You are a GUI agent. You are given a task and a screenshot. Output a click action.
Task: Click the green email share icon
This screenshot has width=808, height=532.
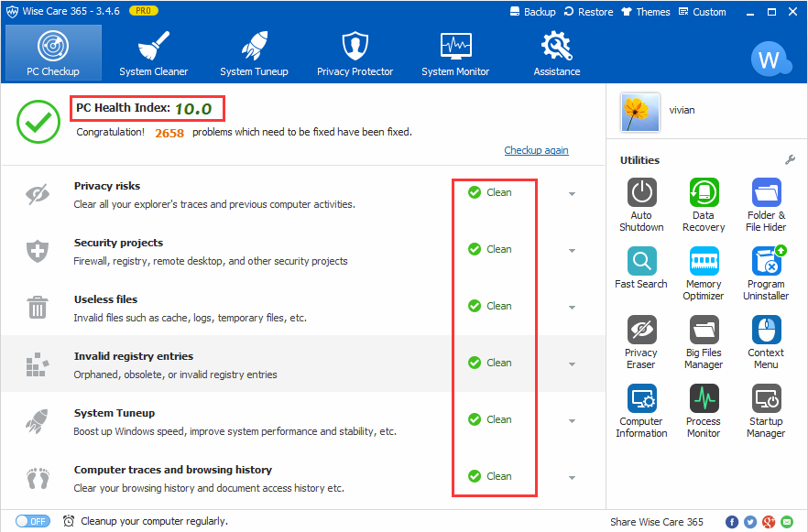tap(787, 522)
